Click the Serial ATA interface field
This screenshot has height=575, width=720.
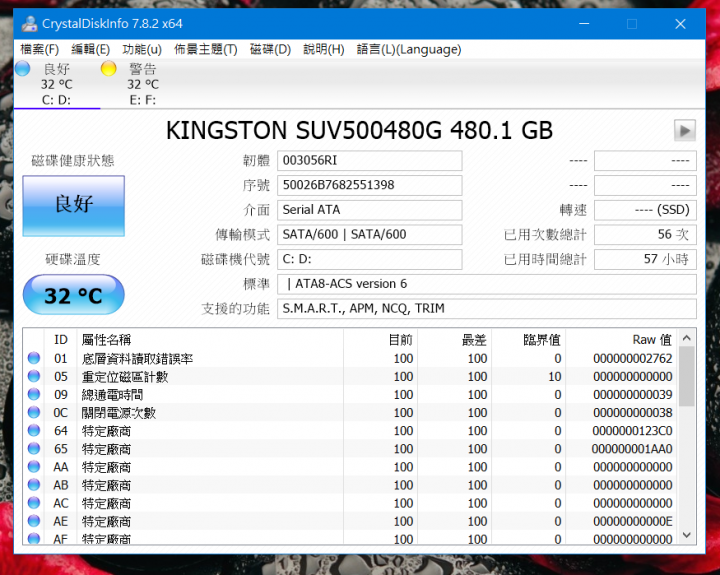(x=370, y=210)
